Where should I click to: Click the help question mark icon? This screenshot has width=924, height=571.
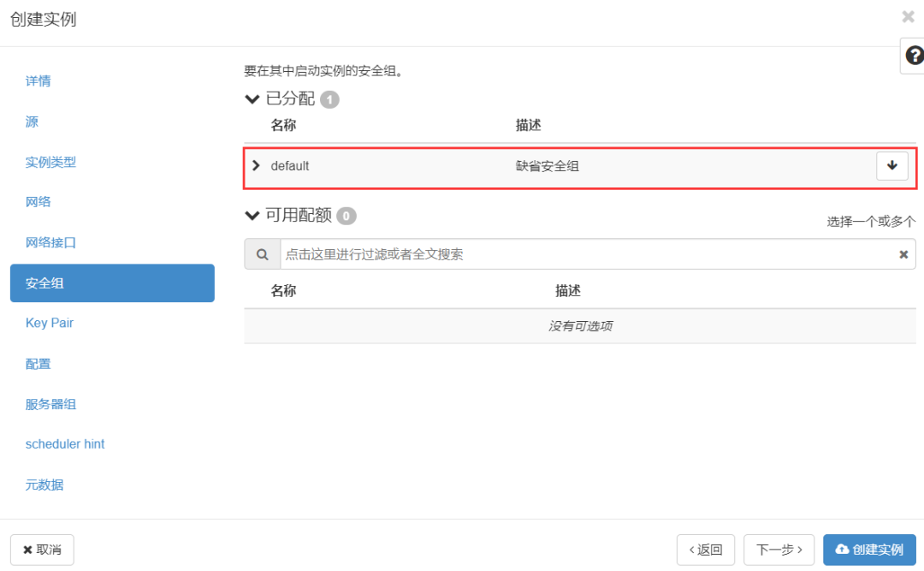(914, 56)
